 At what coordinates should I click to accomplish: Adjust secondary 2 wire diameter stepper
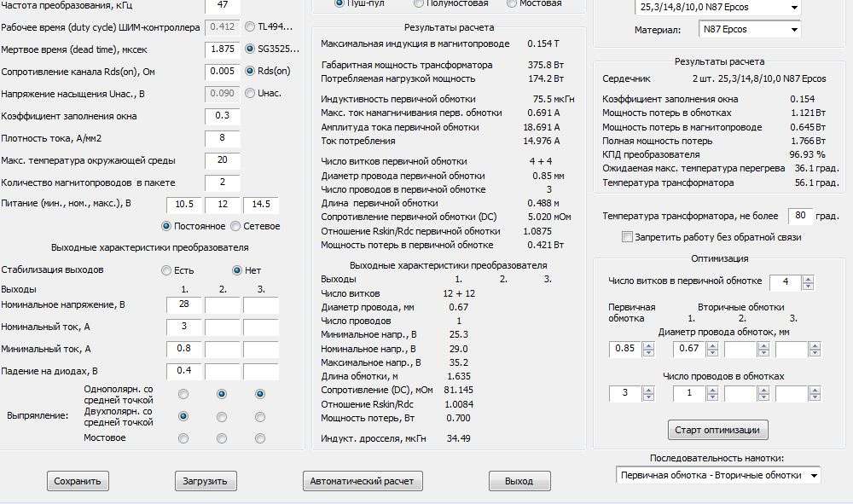763,349
